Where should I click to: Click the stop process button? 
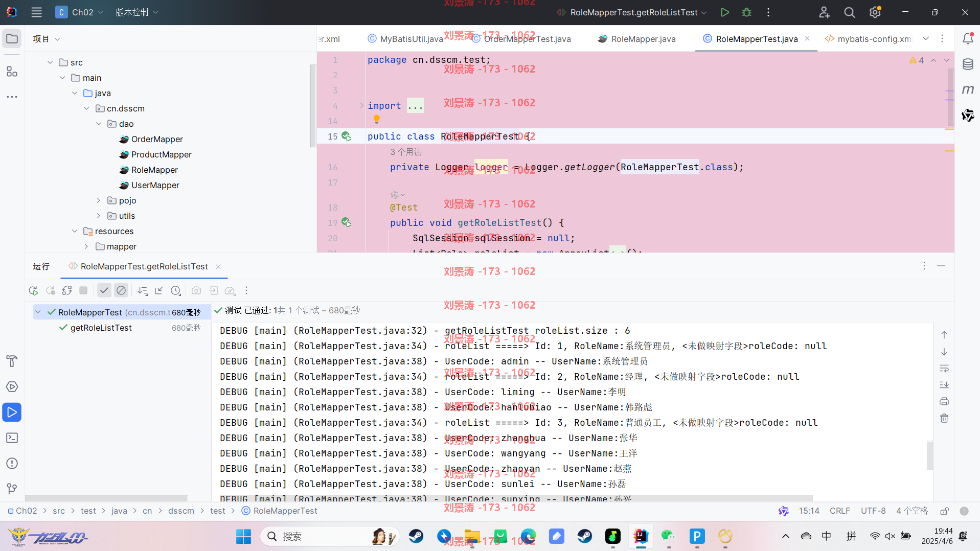tap(83, 290)
